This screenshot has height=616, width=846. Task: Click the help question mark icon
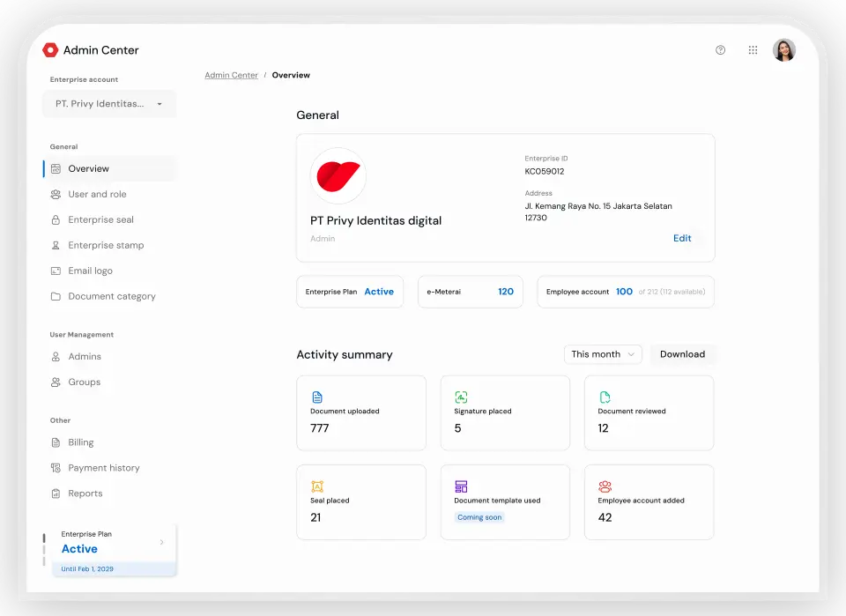(720, 50)
